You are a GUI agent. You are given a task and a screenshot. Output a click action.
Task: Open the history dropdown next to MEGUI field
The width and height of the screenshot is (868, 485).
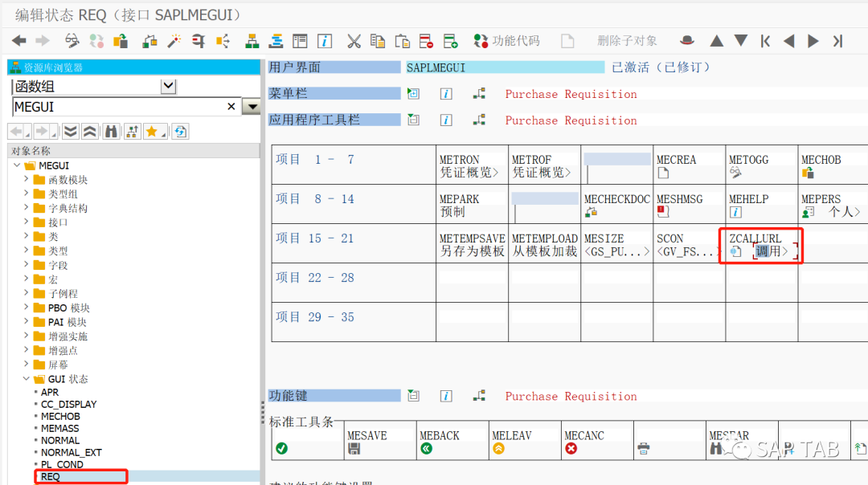tap(252, 107)
